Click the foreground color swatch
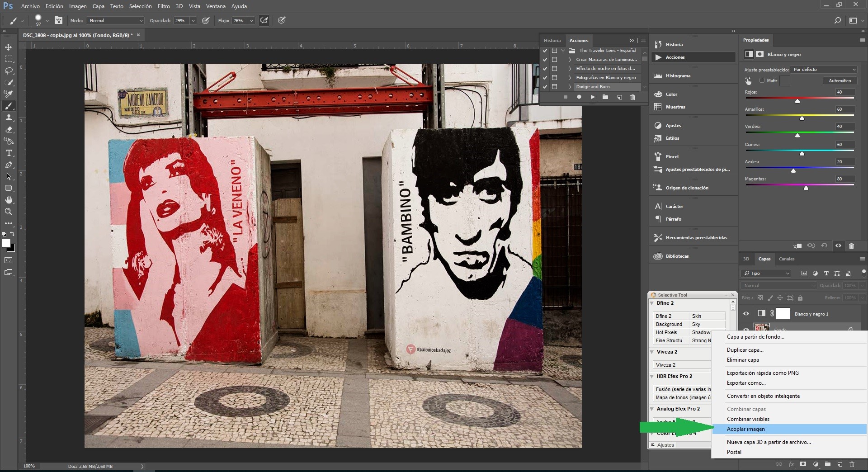Screen dimensions: 868x472 click(6, 244)
